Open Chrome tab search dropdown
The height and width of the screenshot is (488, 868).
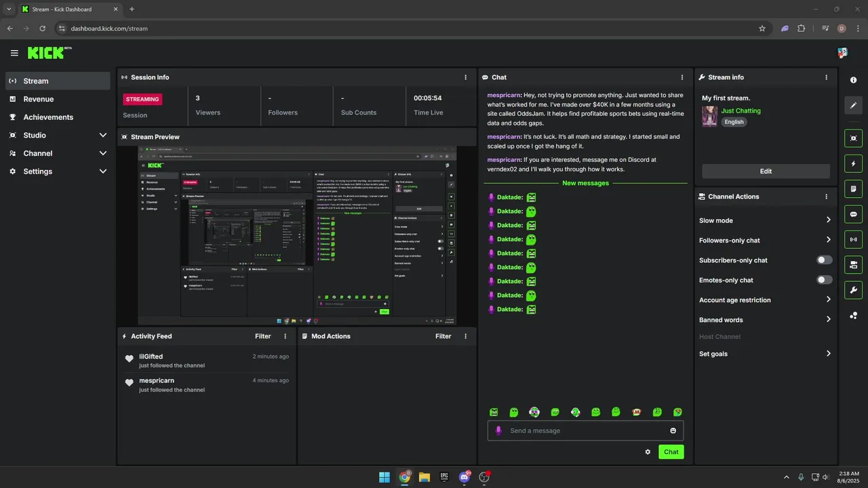[8, 9]
